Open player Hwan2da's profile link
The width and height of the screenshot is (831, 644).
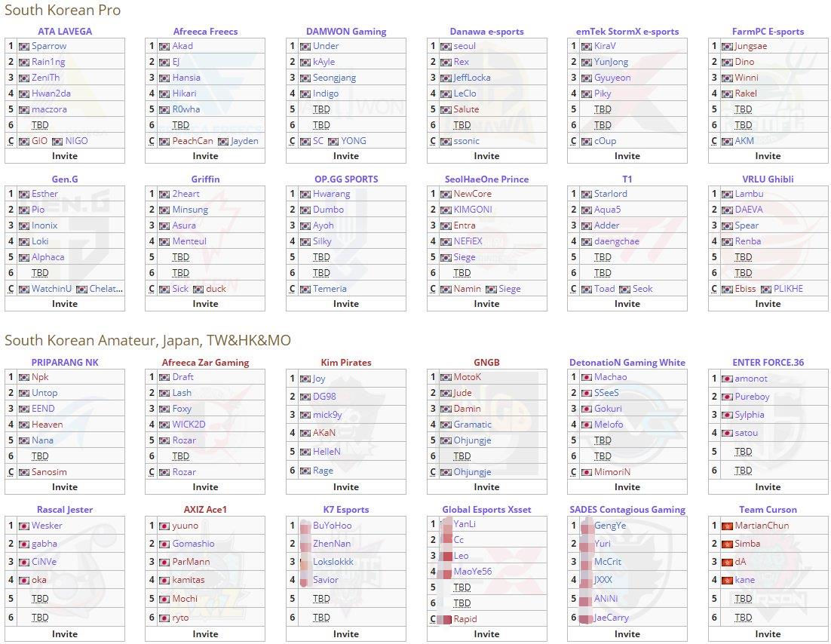[x=51, y=94]
